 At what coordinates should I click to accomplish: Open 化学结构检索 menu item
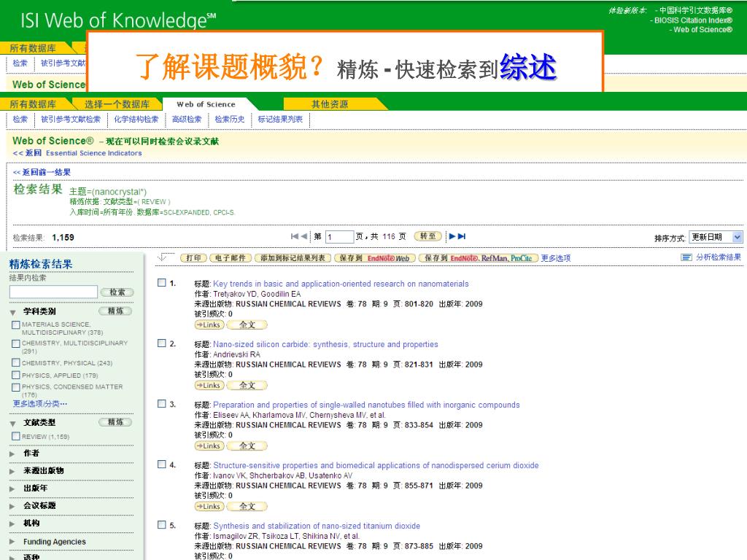(136, 119)
